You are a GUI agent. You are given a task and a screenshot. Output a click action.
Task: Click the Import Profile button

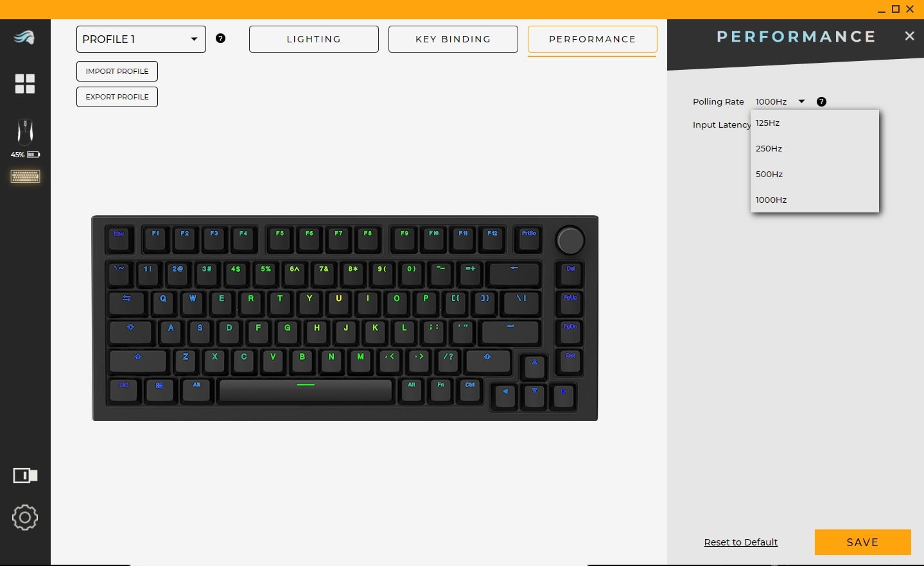pos(117,71)
